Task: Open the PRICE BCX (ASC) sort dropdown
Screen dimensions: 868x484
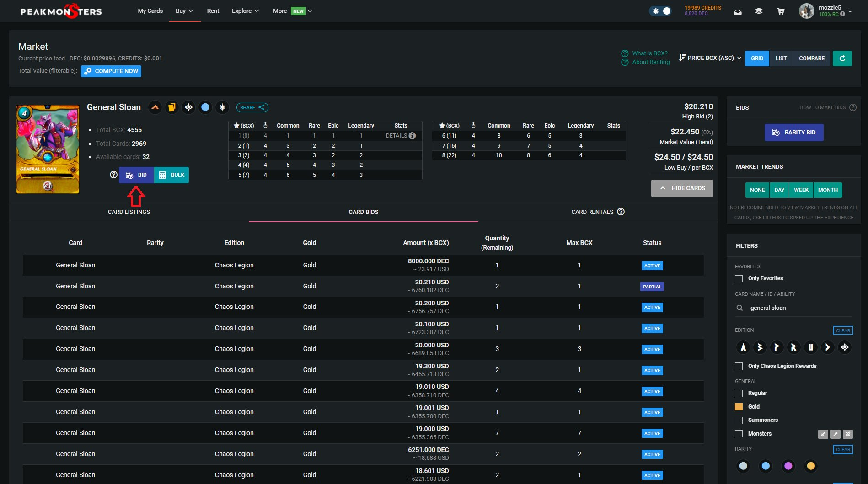Action: point(710,58)
